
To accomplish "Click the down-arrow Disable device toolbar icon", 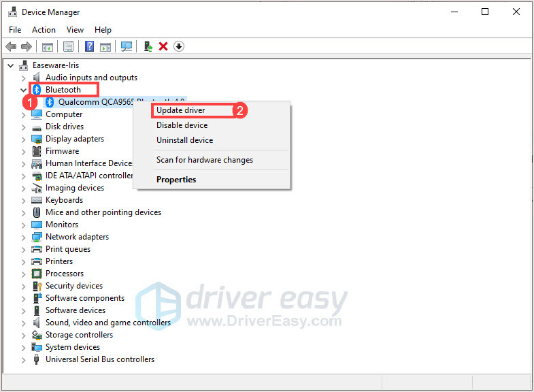I will [x=179, y=46].
